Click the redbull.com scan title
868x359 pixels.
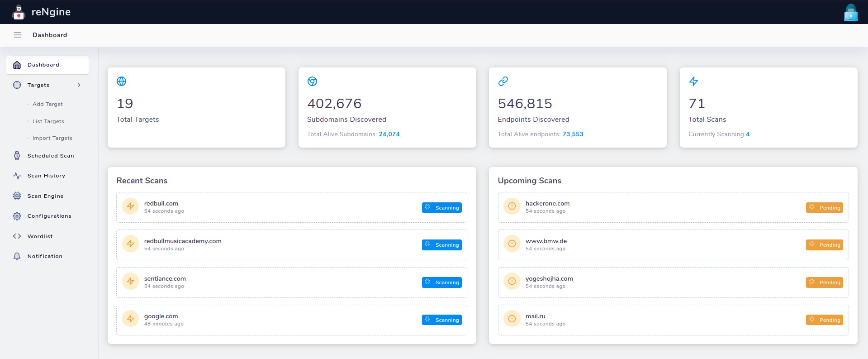161,203
